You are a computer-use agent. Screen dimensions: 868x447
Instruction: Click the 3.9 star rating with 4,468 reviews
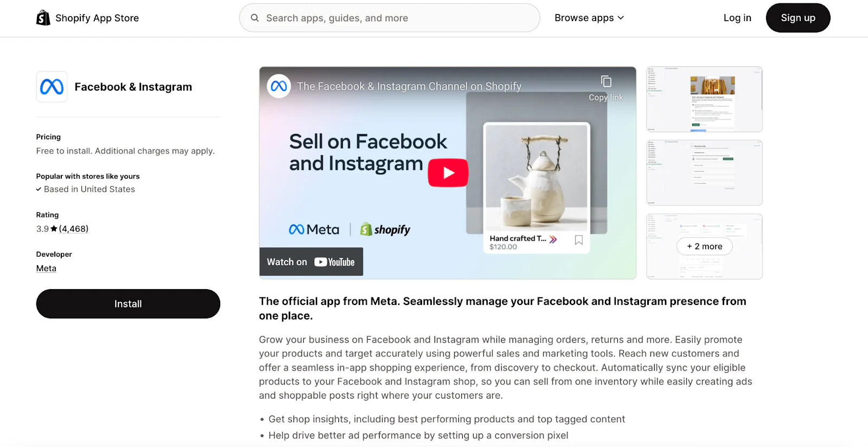click(61, 228)
